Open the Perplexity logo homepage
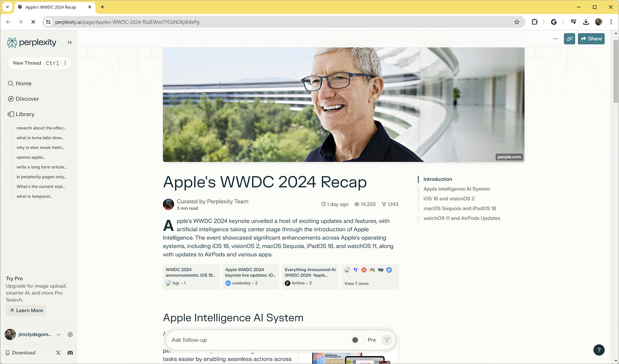 point(31,42)
